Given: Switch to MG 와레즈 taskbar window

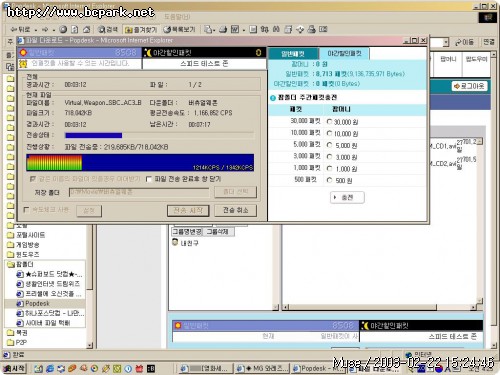Looking at the screenshot, I should click(262, 368).
